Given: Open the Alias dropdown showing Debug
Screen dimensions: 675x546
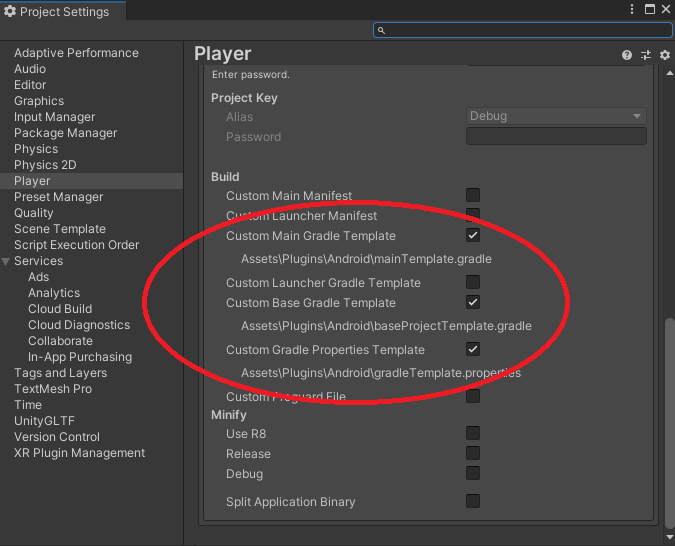Looking at the screenshot, I should coord(556,116).
